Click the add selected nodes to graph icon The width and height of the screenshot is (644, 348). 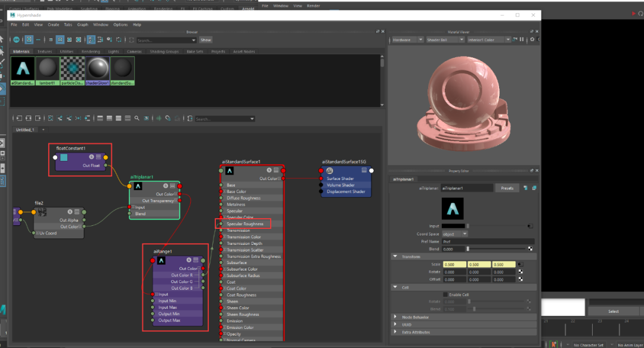click(60, 118)
